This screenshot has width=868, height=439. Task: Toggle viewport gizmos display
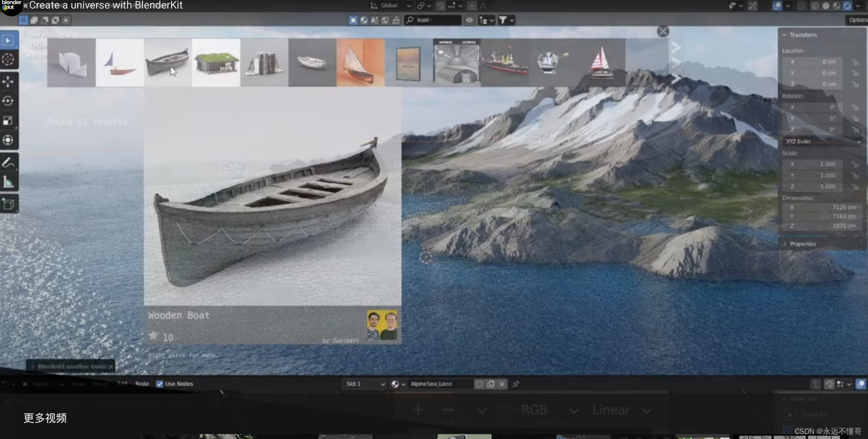752,6
